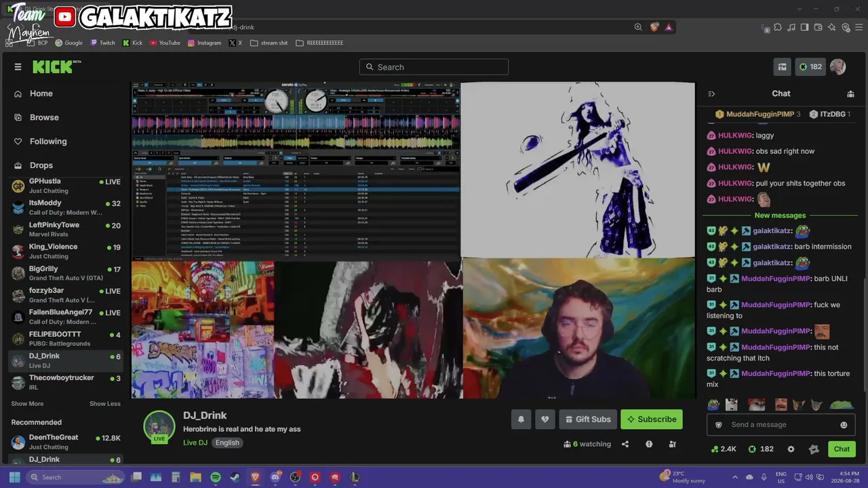Click the chat identity badge icon
Image resolution: width=868 pixels, height=488 pixels.
[x=814, y=449]
